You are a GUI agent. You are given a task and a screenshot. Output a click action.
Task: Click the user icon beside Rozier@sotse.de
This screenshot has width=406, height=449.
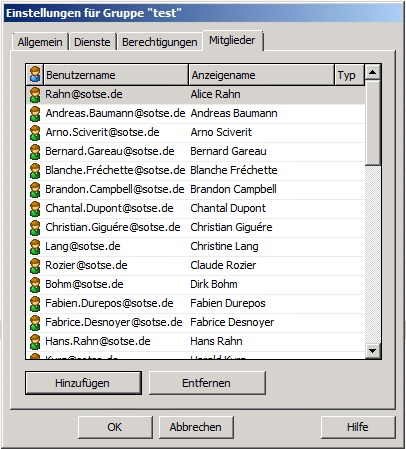pyautogui.click(x=35, y=266)
